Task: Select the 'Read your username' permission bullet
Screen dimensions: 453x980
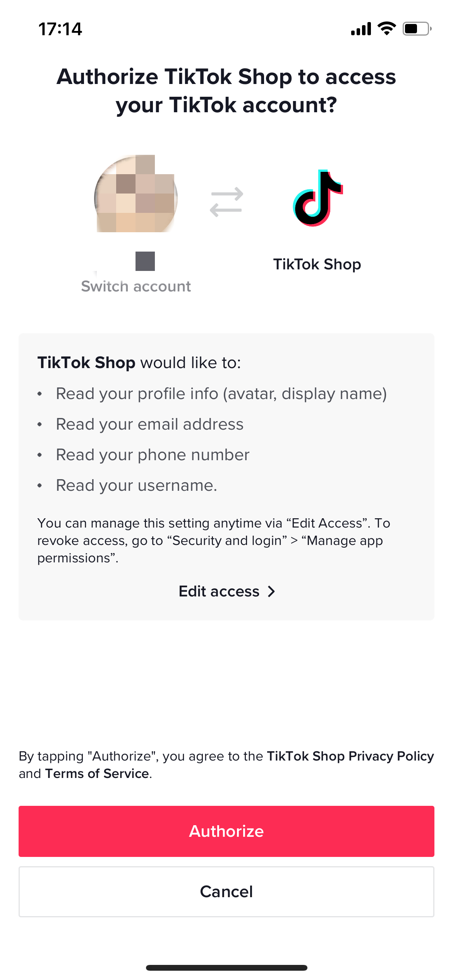Action: [137, 485]
